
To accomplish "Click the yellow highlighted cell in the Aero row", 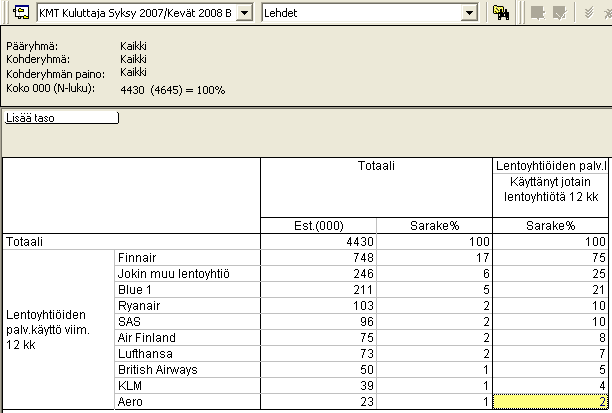I will pyautogui.click(x=551, y=402).
